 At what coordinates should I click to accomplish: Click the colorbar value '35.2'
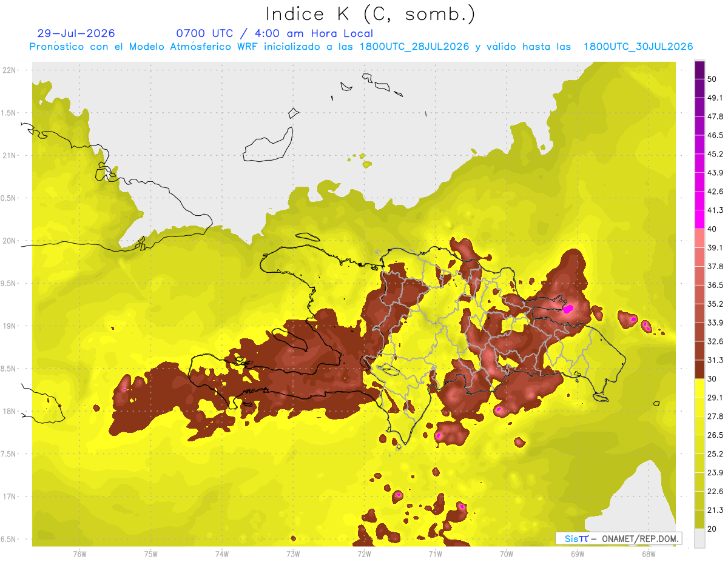tap(715, 304)
